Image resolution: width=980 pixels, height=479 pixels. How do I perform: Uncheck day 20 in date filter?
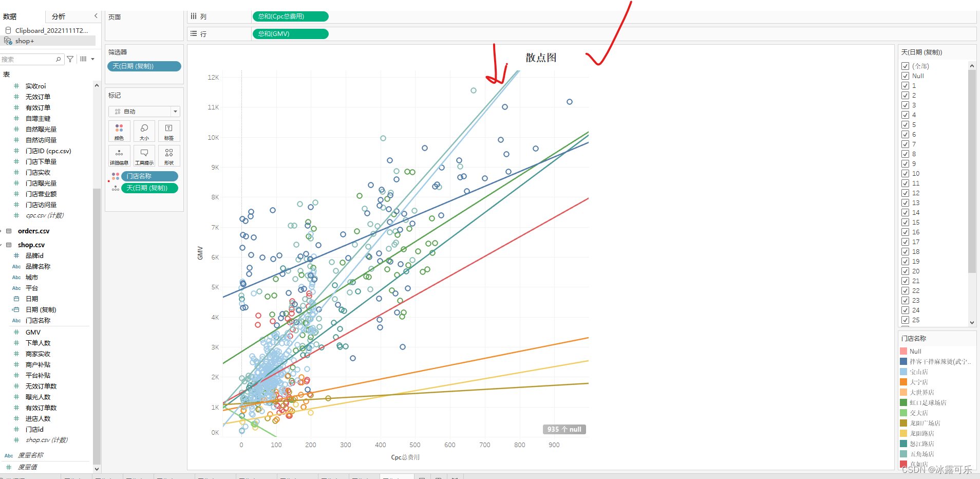905,271
